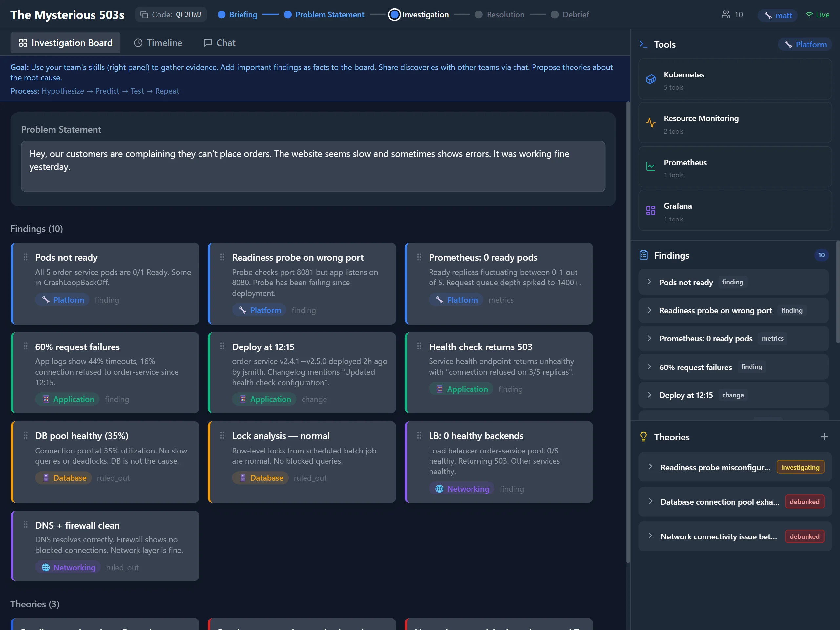The height and width of the screenshot is (630, 840).
Task: Click the participants count icon
Action: (x=726, y=14)
